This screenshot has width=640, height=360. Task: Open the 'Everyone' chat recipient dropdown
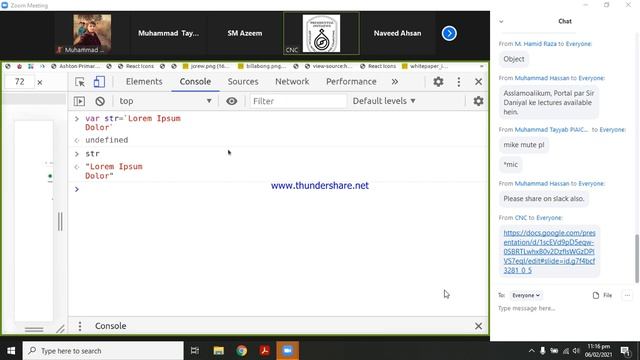526,295
